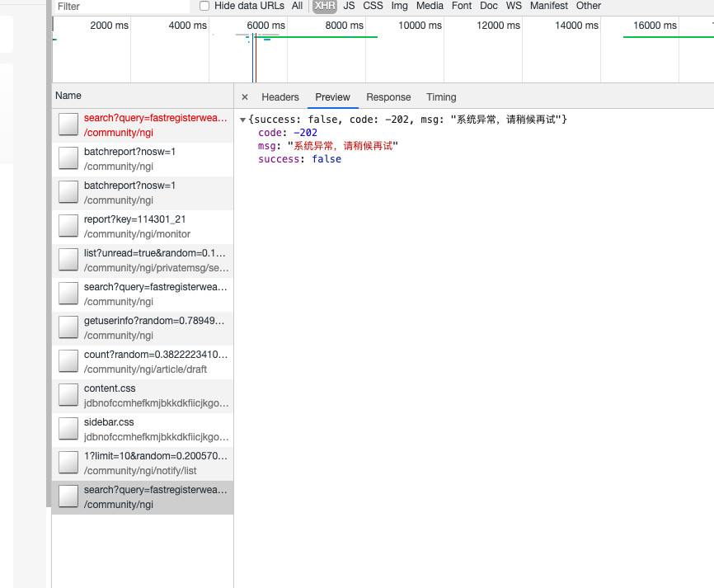Click file icon of 1?limit=10 row

(68, 463)
